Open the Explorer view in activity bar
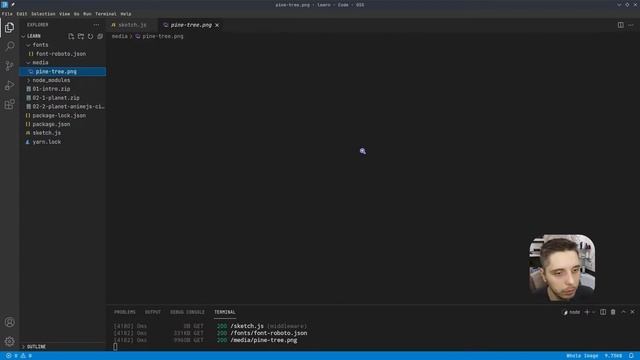Viewport: 640px width, 360px height. [9, 28]
